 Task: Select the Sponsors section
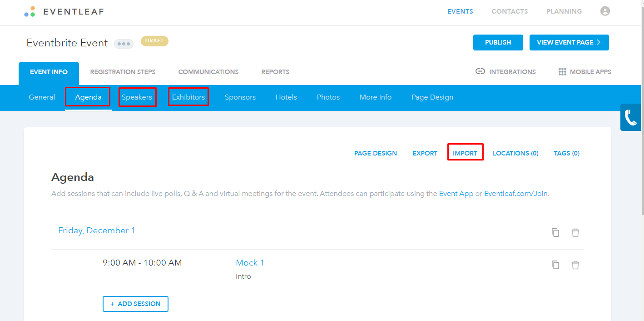click(x=240, y=97)
